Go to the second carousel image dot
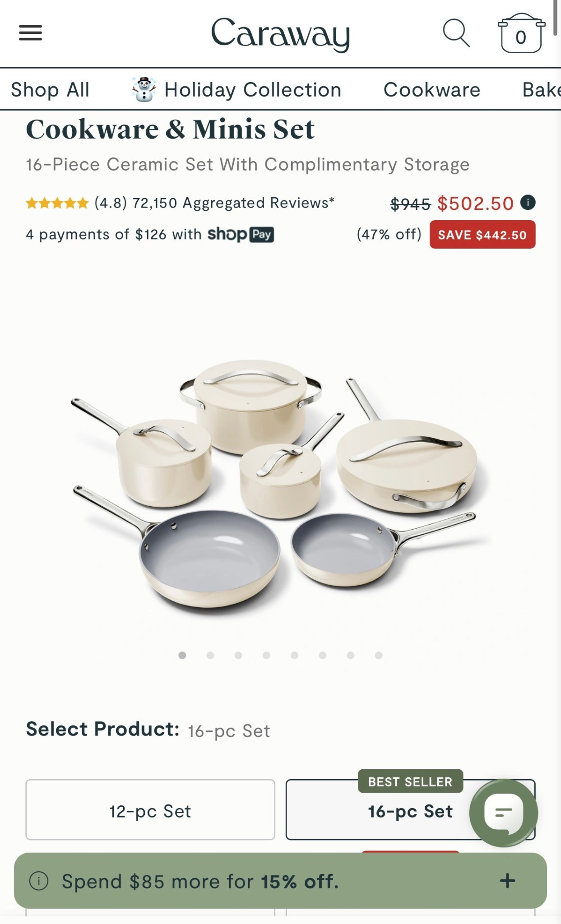The height and width of the screenshot is (924, 561). tap(210, 655)
